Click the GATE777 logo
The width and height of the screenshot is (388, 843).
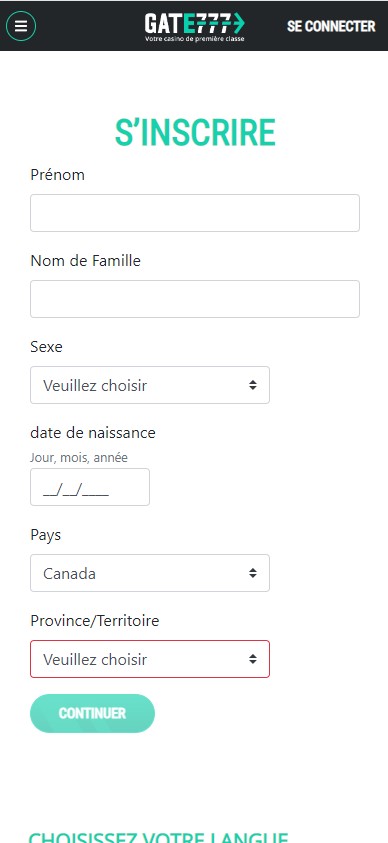[x=195, y=27]
